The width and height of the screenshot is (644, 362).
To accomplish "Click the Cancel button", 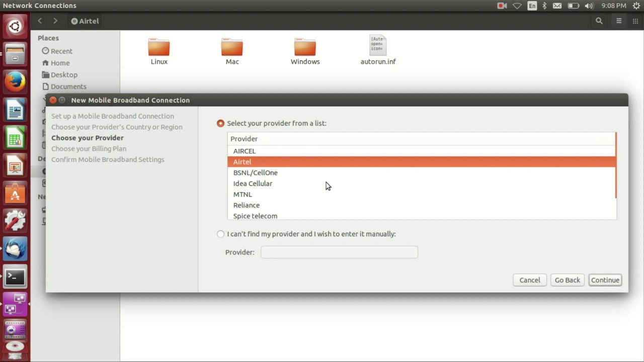I will pyautogui.click(x=530, y=280).
